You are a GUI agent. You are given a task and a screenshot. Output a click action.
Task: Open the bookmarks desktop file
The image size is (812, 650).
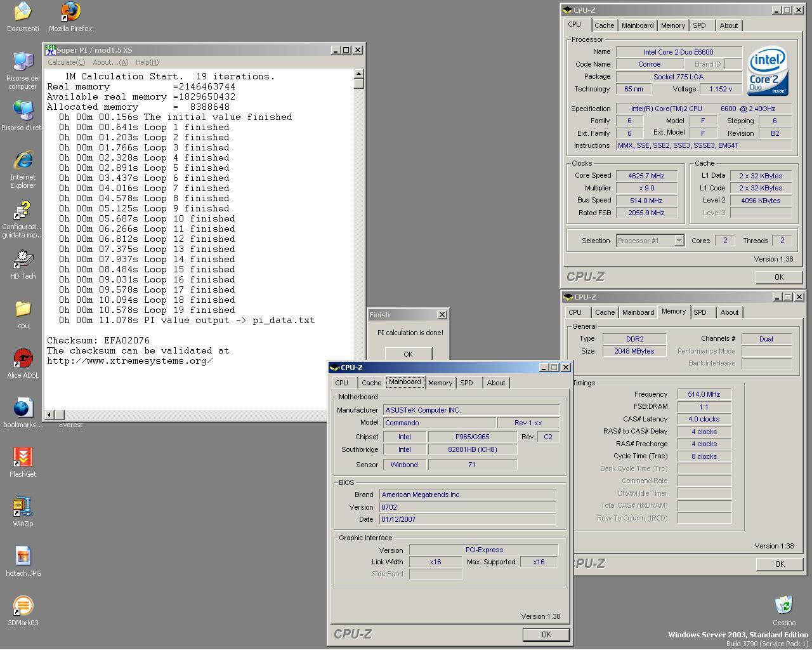coord(23,413)
